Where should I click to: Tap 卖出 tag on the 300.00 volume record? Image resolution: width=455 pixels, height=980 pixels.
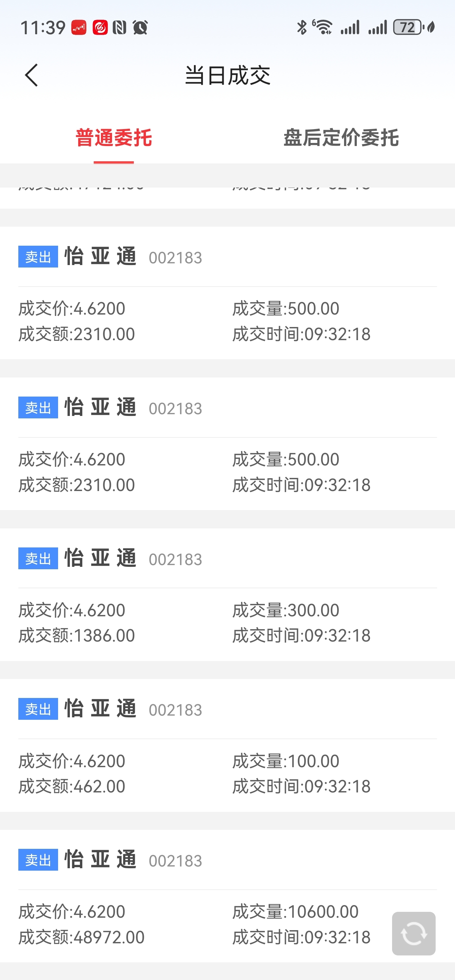pyautogui.click(x=38, y=558)
